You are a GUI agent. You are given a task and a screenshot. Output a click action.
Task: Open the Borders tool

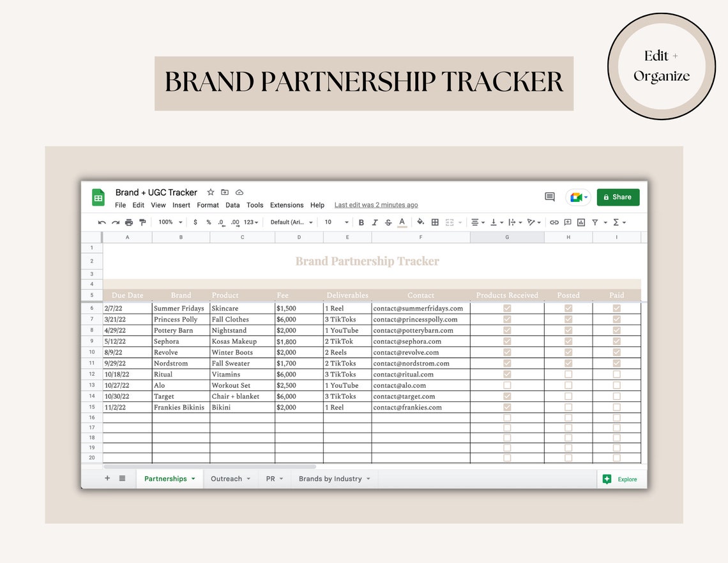click(x=434, y=222)
